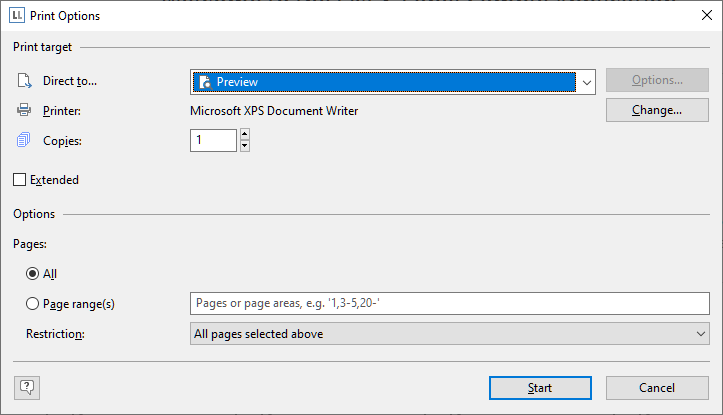This screenshot has width=723, height=415.
Task: Enable the Extended checkbox
Action: click(x=19, y=179)
